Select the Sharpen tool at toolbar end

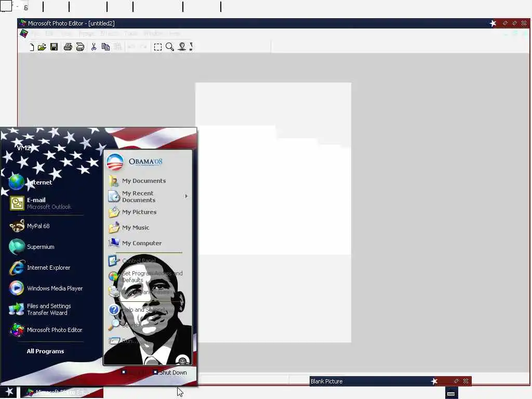pos(191,47)
